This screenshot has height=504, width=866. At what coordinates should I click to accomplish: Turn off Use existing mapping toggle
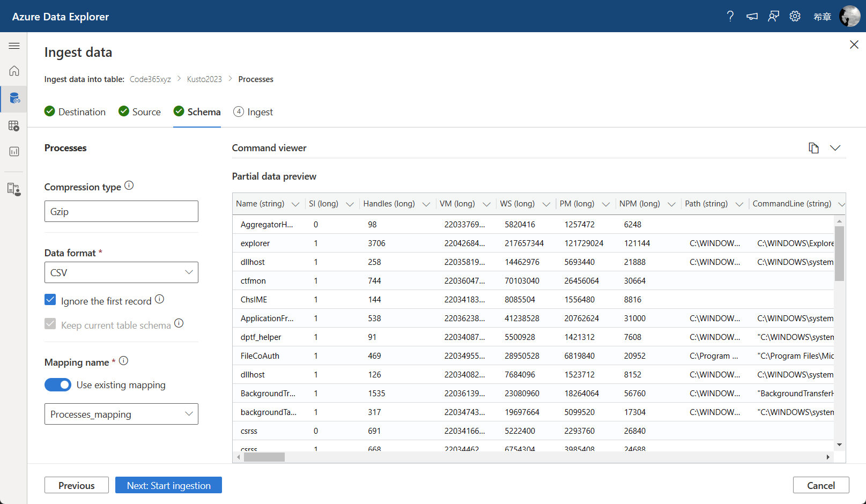click(58, 385)
